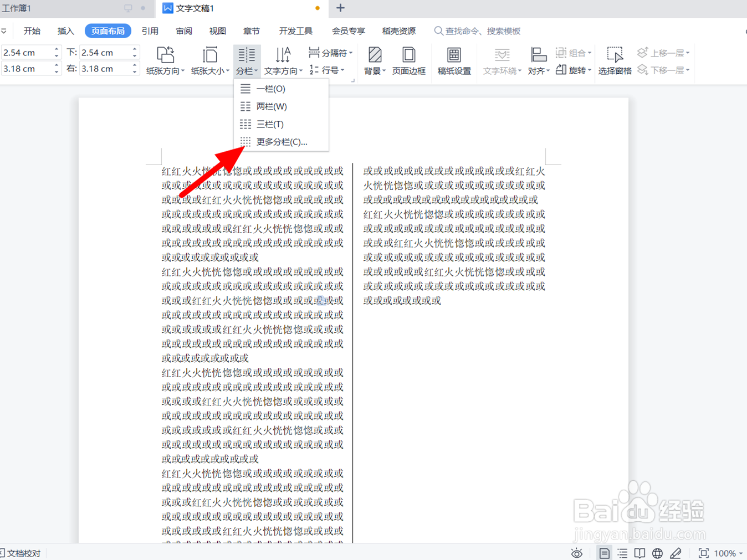Switch to the 审阅 ribbon tab
Screen dimensions: 747x560
pyautogui.click(x=184, y=31)
